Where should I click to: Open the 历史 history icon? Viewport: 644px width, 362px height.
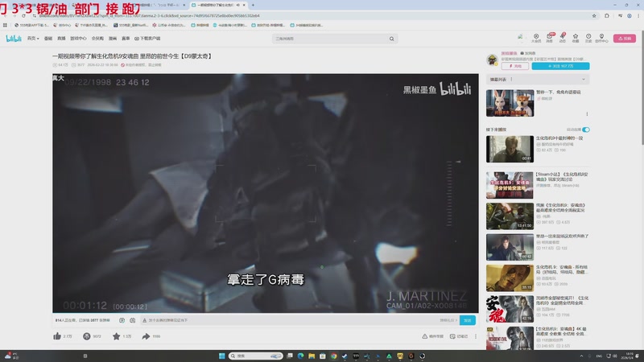[588, 38]
